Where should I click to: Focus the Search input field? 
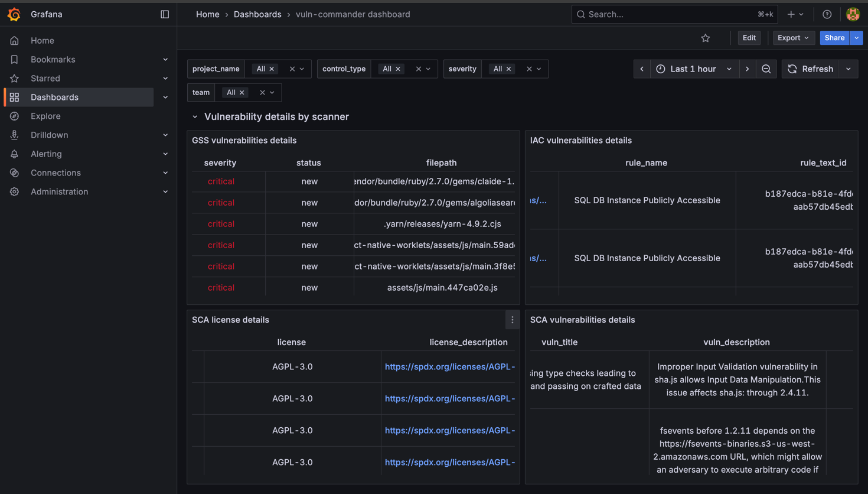click(x=674, y=14)
